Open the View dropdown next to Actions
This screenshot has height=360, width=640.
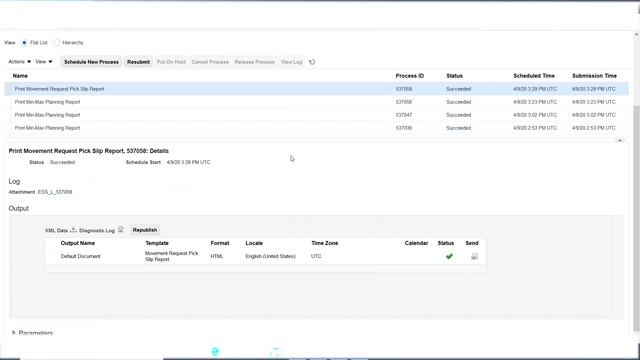coord(44,62)
